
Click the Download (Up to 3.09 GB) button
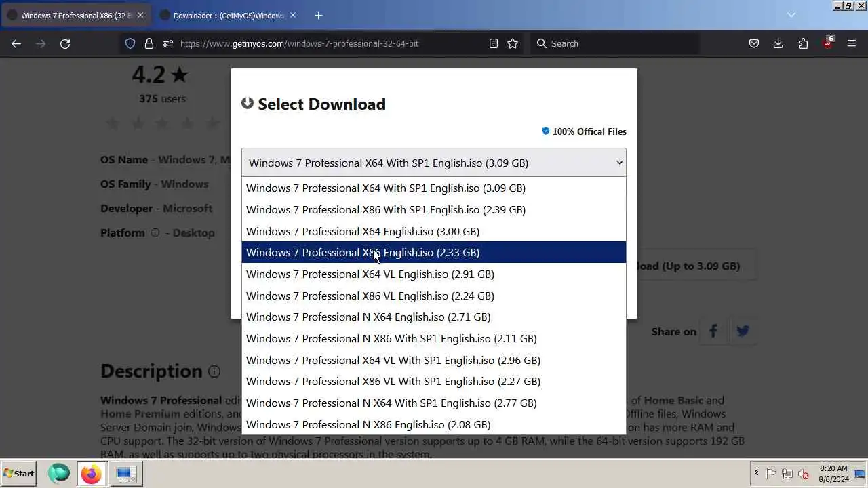(696, 266)
